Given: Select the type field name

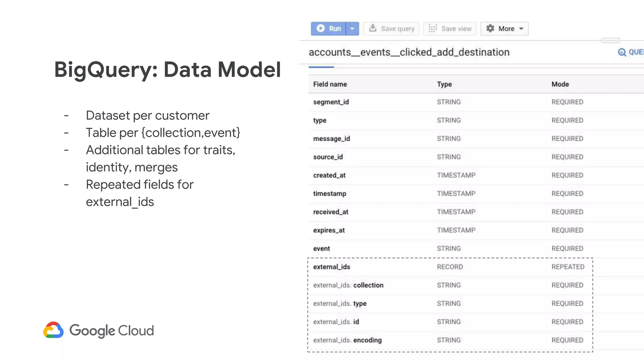Looking at the screenshot, I should (319, 120).
